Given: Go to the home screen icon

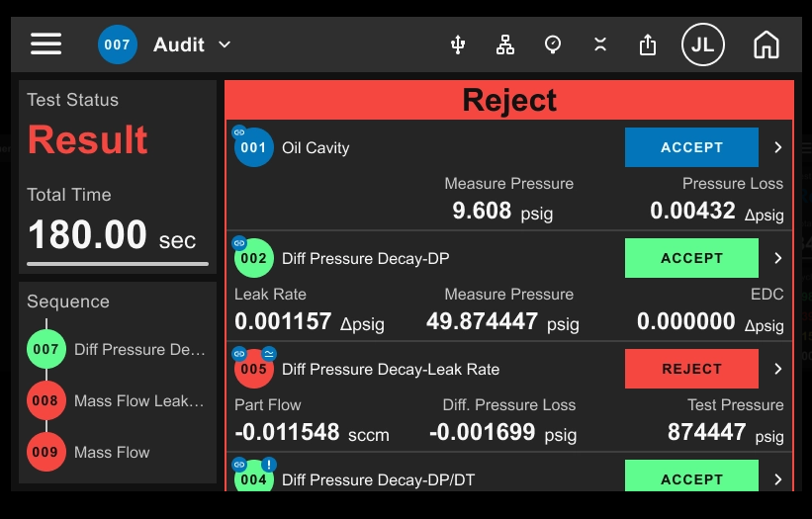Looking at the screenshot, I should 767,44.
